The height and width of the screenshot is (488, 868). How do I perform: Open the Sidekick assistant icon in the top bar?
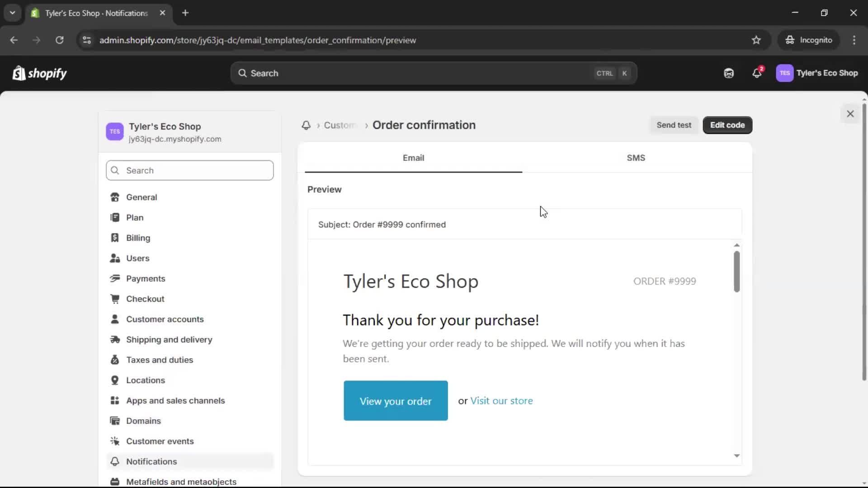coord(729,73)
